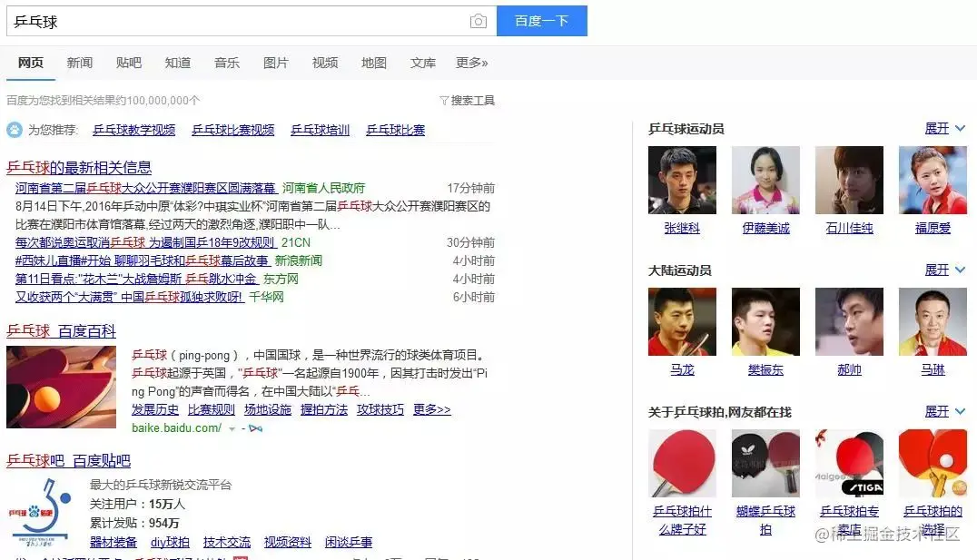Open the 更多>> Baike sublink

tap(432, 409)
